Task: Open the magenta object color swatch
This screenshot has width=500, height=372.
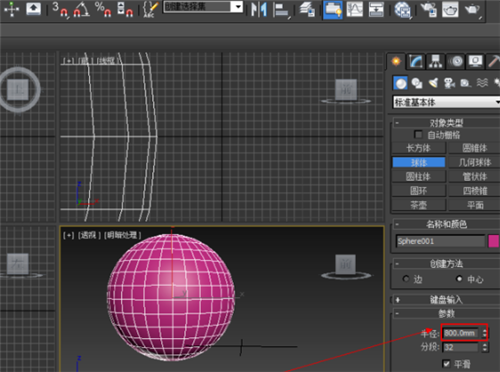Action: 494,241
